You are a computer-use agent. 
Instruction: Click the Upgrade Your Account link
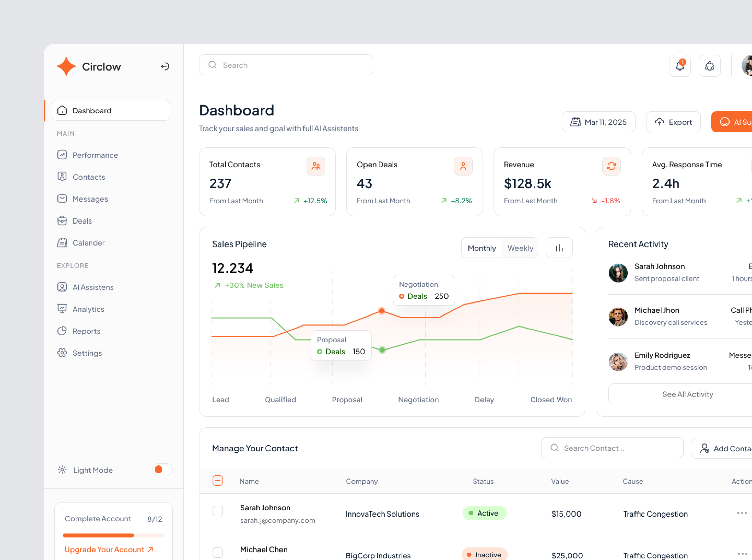pos(108,549)
